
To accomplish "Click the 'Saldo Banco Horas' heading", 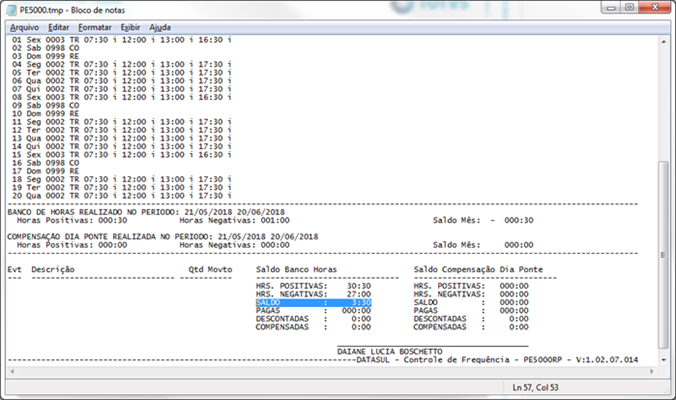I will 296,269.
